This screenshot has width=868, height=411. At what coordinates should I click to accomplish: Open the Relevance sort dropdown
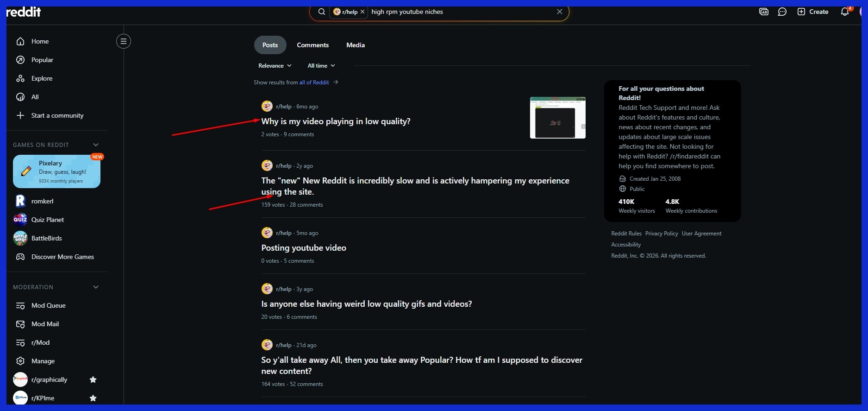pos(275,66)
